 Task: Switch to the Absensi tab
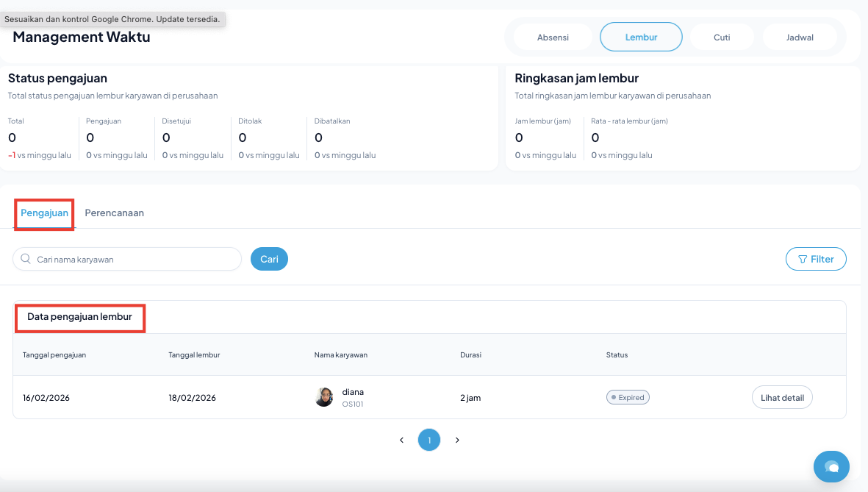pos(553,37)
